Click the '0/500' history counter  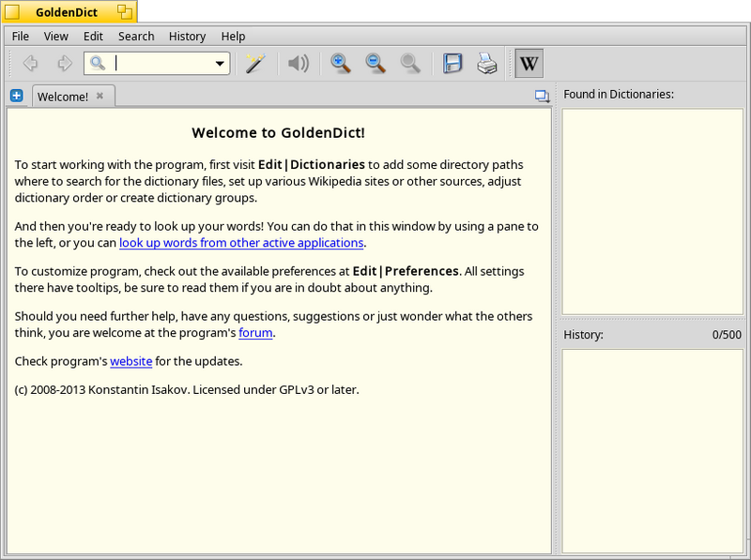[727, 335]
